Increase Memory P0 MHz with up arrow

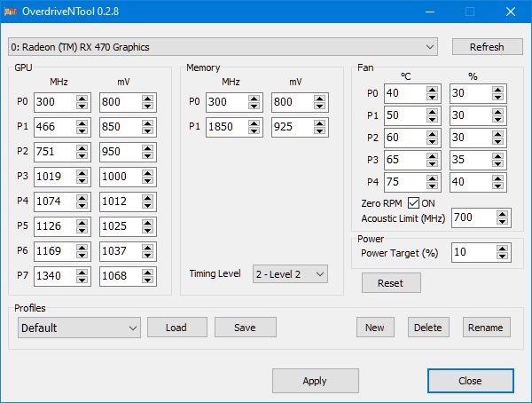[254, 99]
